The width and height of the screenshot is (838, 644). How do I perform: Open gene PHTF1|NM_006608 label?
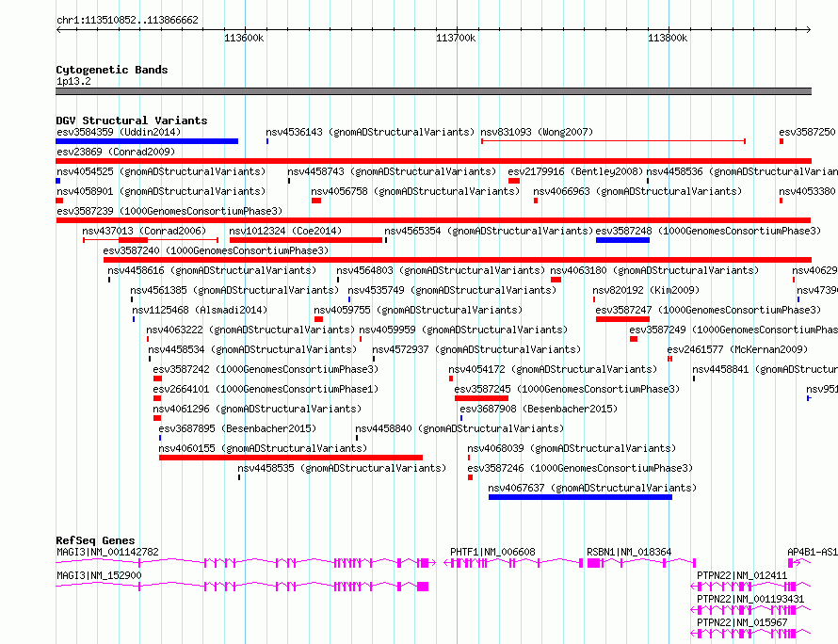(x=492, y=552)
